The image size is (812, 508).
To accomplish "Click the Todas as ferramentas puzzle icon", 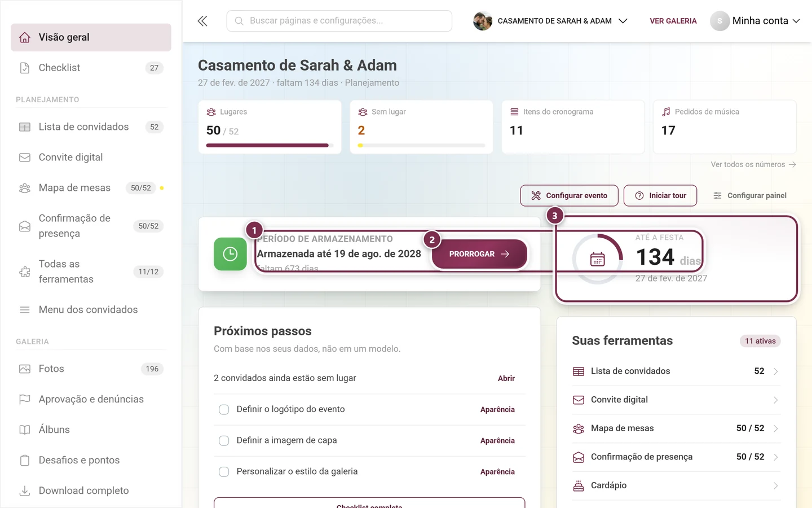I will click(25, 271).
